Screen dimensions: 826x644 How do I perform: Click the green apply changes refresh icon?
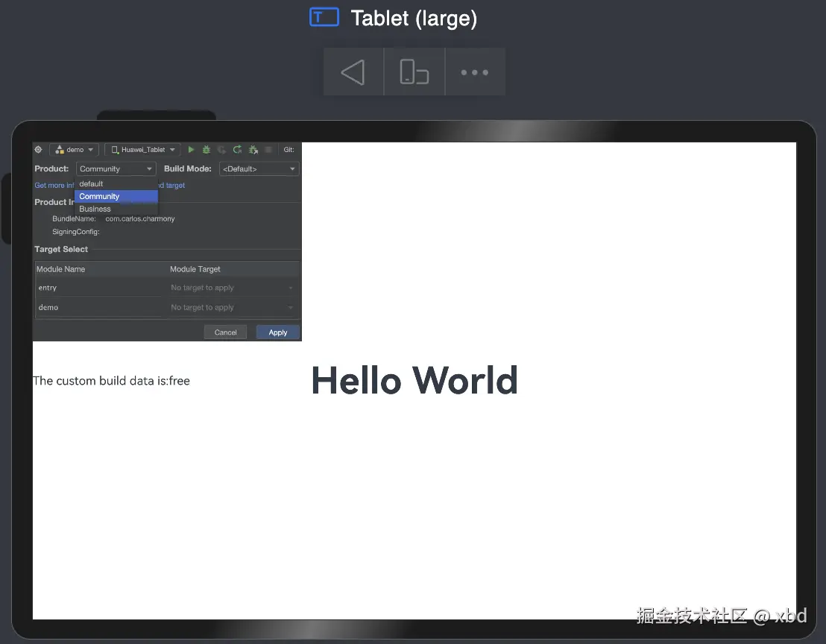238,150
